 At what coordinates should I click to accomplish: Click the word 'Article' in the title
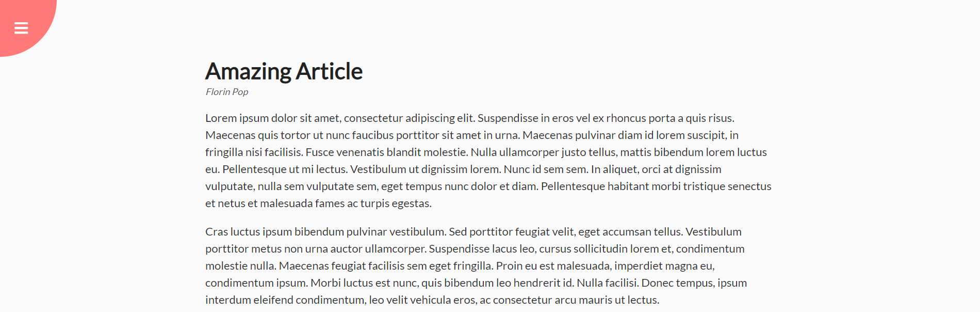click(x=329, y=71)
